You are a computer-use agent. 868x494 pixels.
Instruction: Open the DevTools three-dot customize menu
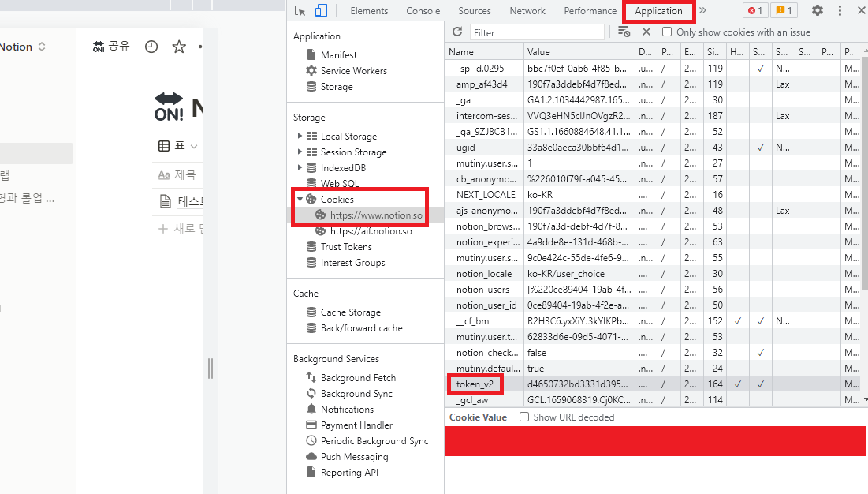point(840,10)
